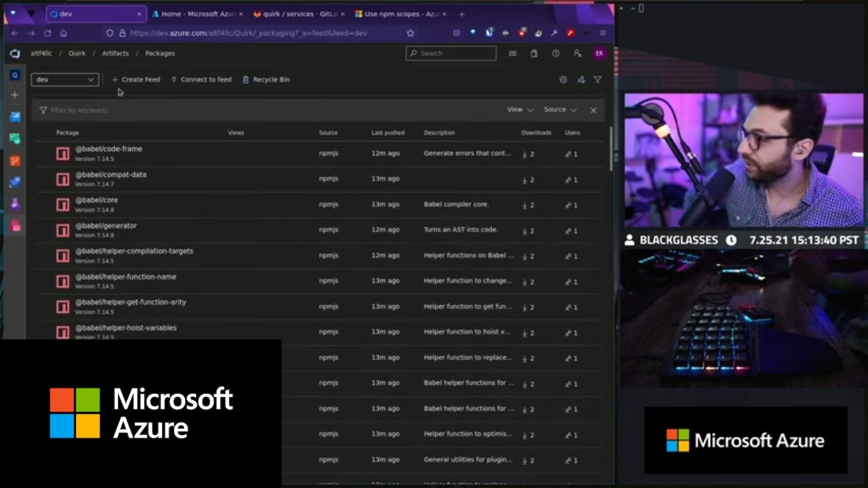The image size is (868, 488).
Task: Close the dev browser tab
Action: (x=139, y=14)
